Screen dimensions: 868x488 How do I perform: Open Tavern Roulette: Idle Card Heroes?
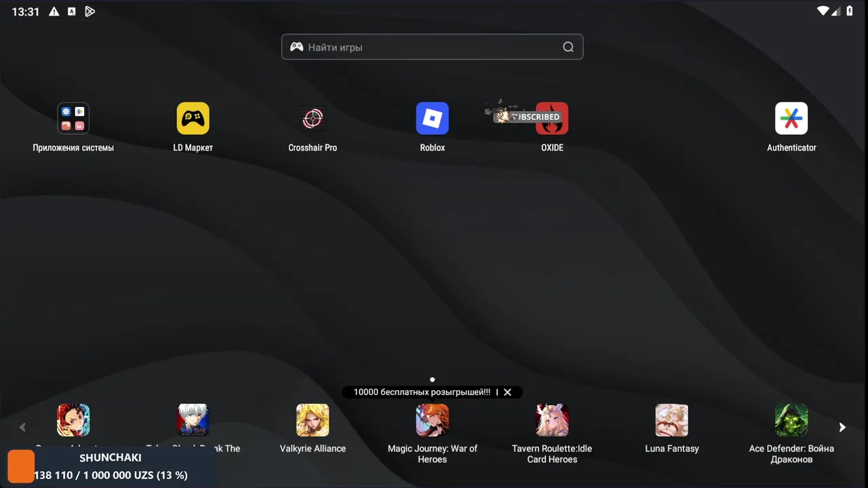tap(552, 420)
